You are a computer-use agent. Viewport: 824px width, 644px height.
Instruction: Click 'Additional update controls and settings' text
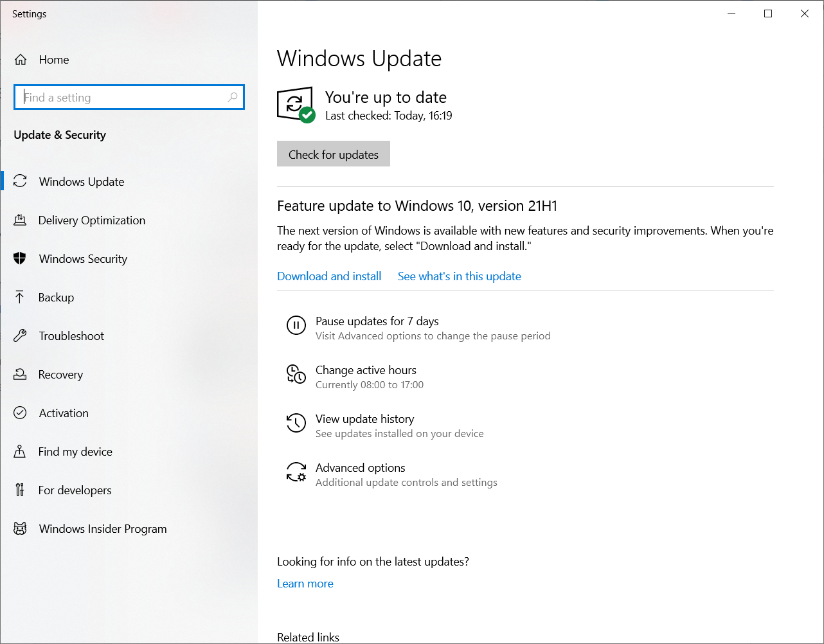pyautogui.click(x=406, y=483)
